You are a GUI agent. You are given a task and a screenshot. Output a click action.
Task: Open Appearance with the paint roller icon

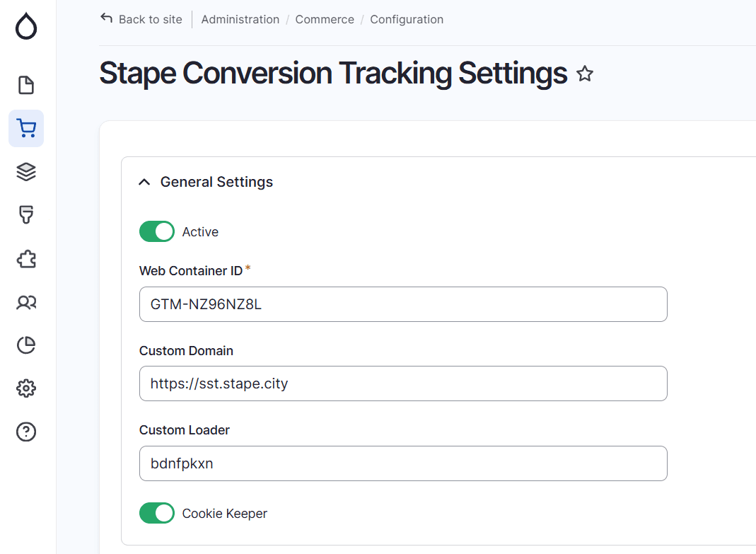[25, 215]
